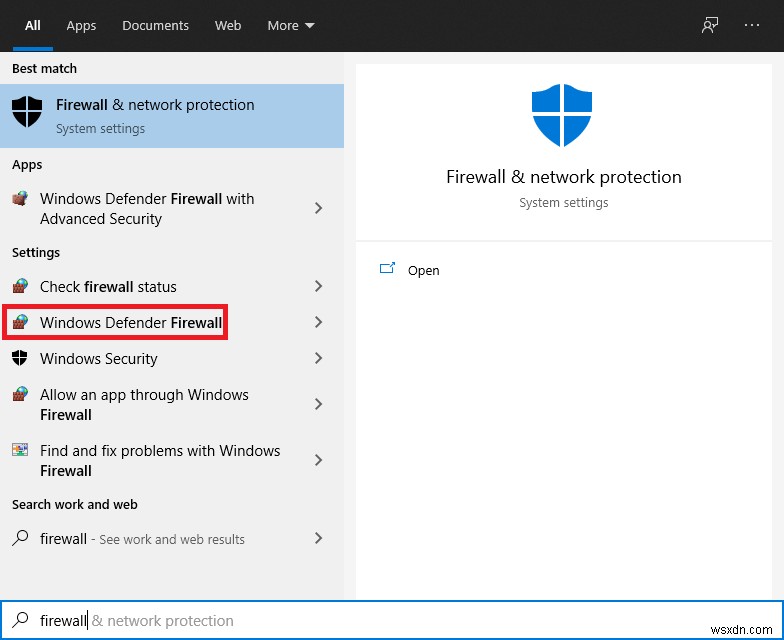Screen dimensions: 784x640
Task: Select the Web search tab
Action: click(228, 26)
